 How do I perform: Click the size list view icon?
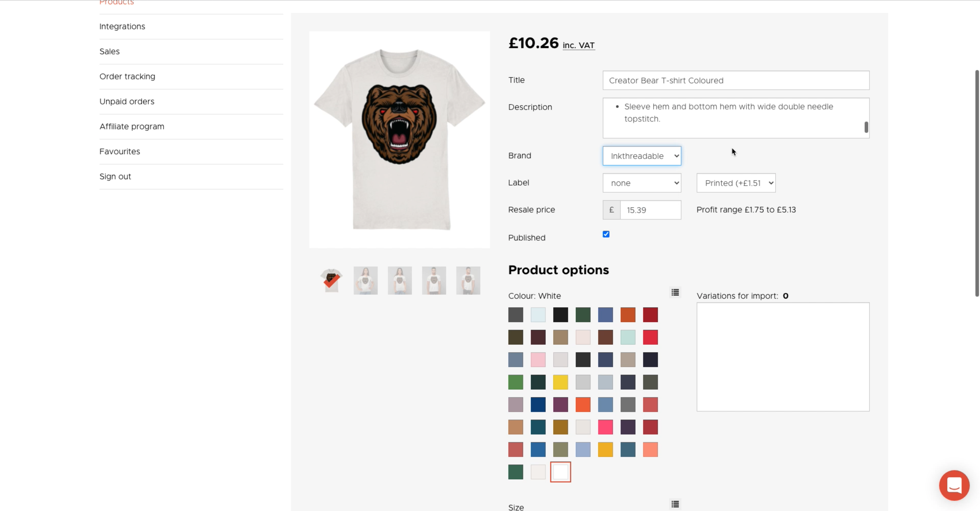675,504
